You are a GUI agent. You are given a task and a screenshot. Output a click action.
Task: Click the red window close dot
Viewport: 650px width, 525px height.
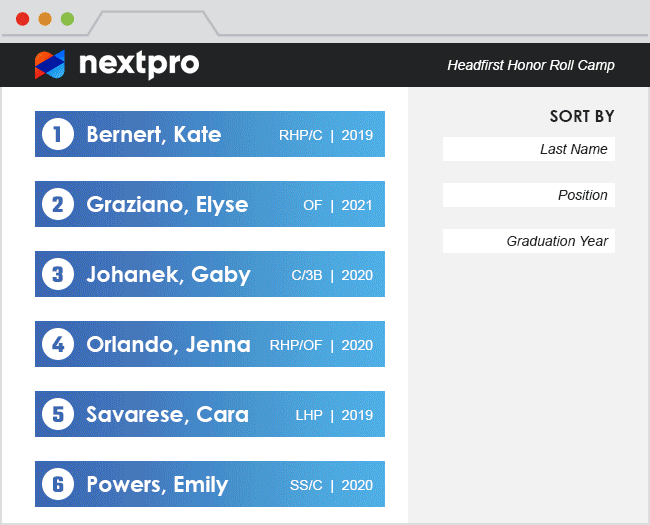[22, 19]
